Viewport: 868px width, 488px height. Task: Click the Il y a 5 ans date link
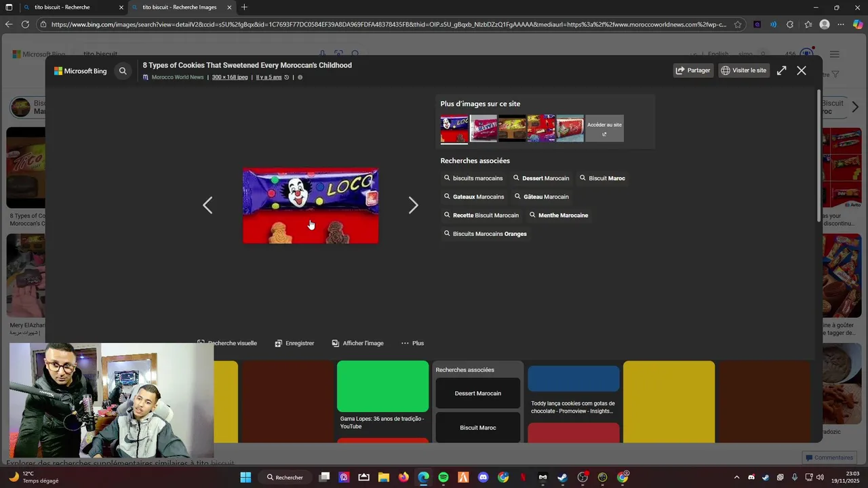(269, 77)
